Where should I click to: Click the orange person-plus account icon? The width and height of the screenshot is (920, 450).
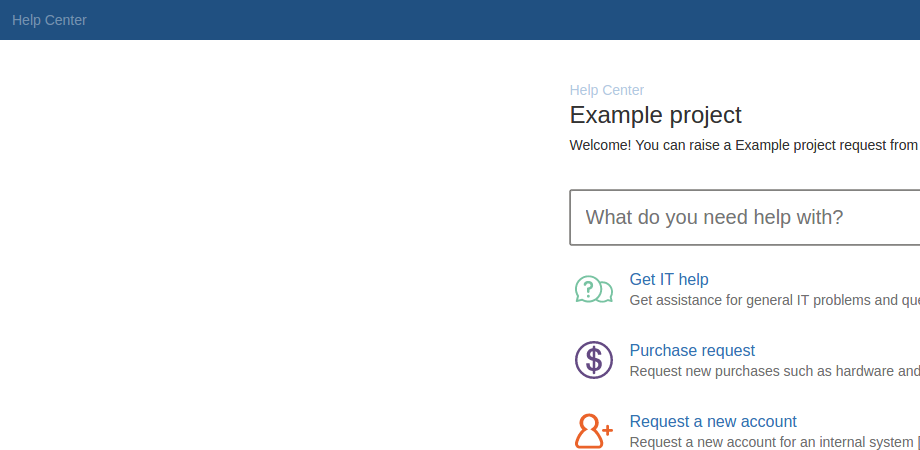point(594,431)
